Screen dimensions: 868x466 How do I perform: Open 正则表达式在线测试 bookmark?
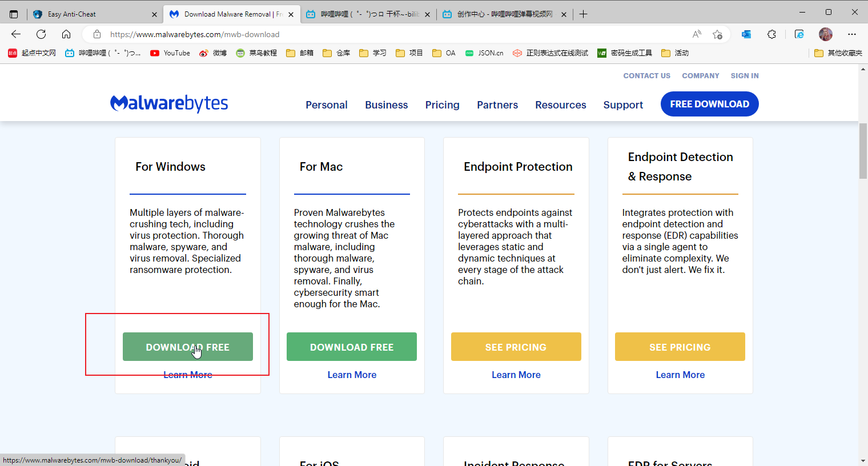(x=550, y=53)
